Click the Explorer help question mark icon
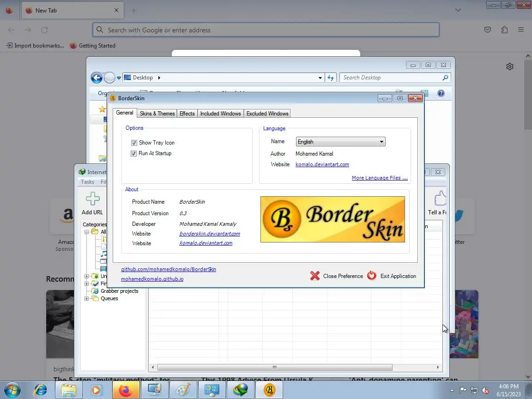 click(441, 93)
